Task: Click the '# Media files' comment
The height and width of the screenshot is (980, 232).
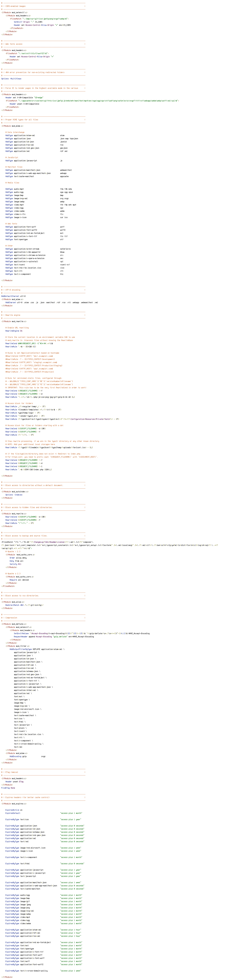Action: click(13, 183)
